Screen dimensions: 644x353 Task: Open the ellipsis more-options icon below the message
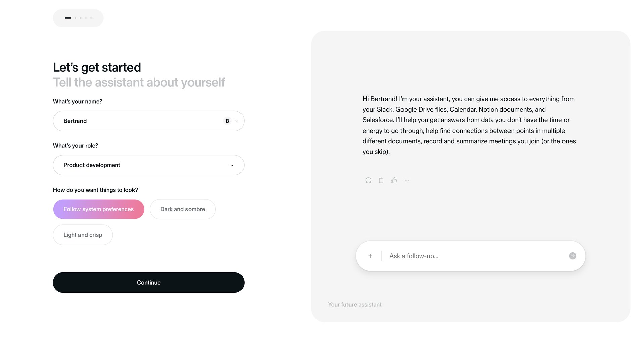pos(407,180)
